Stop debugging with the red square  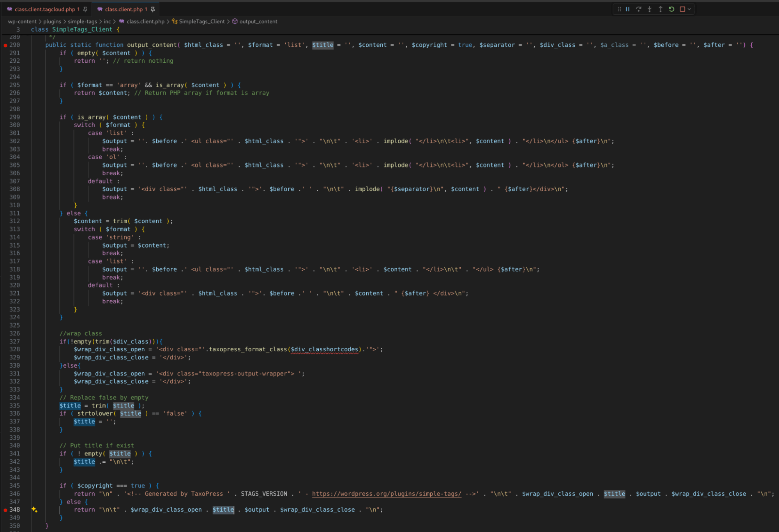[x=682, y=9]
